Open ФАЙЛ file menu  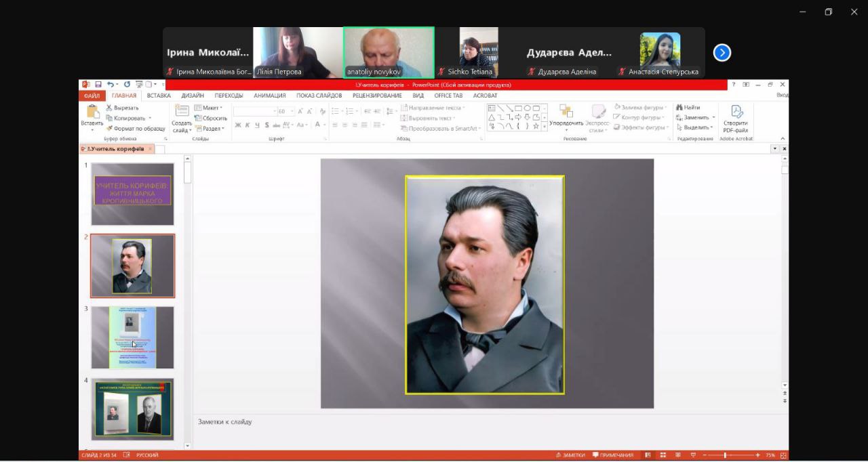pyautogui.click(x=92, y=96)
